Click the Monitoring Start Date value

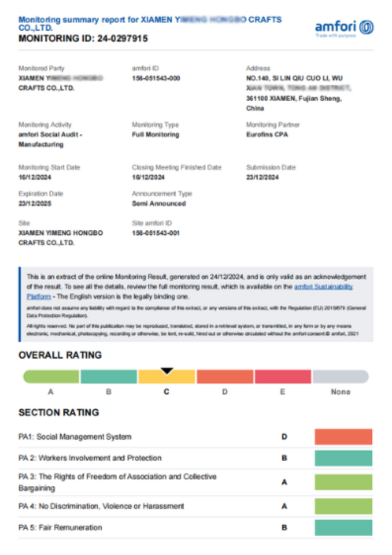pyautogui.click(x=35, y=177)
